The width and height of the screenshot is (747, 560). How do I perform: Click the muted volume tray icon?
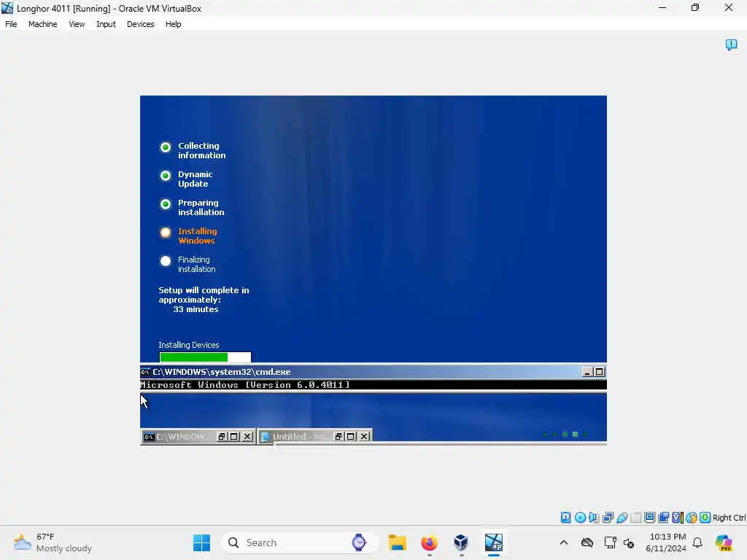628,542
